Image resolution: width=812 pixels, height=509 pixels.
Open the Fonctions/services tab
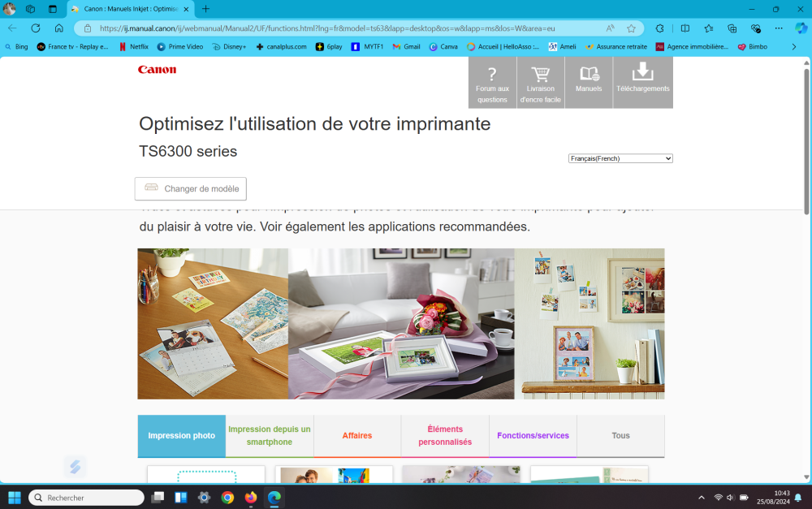533,436
